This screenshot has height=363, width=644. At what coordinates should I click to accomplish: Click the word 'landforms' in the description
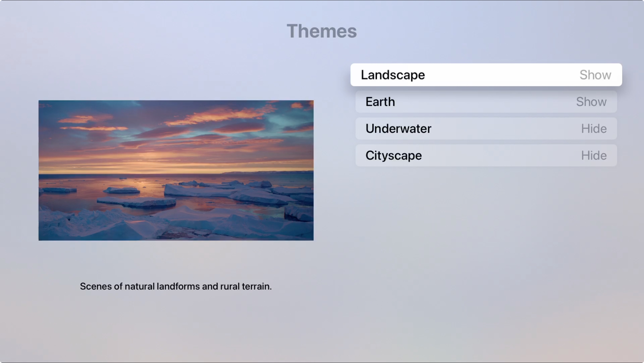pos(178,286)
